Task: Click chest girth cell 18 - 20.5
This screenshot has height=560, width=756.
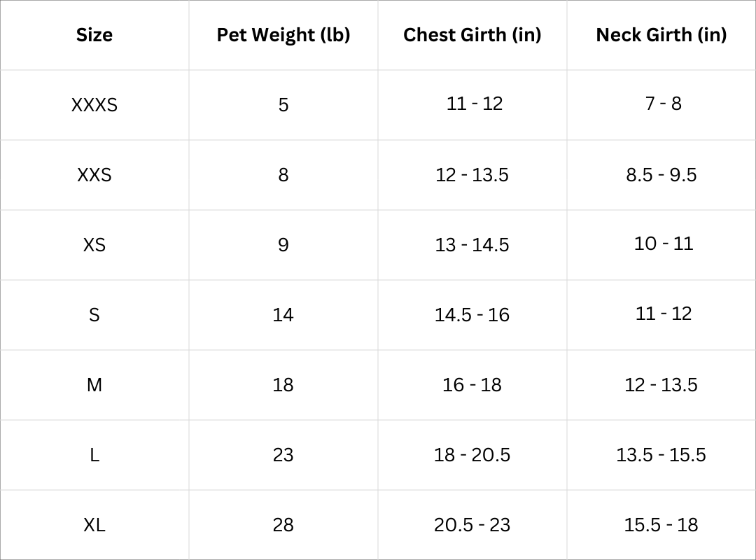Action: tap(472, 455)
